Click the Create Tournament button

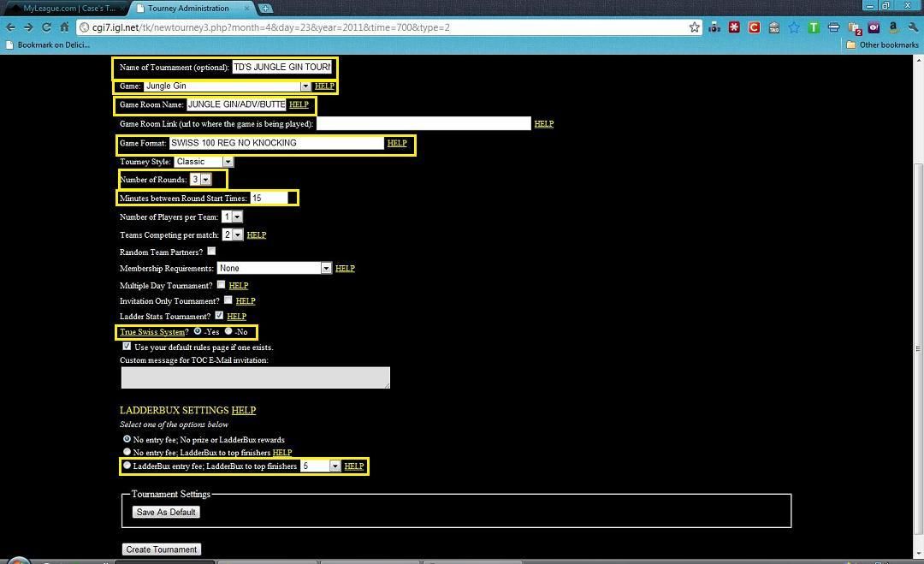(x=162, y=549)
